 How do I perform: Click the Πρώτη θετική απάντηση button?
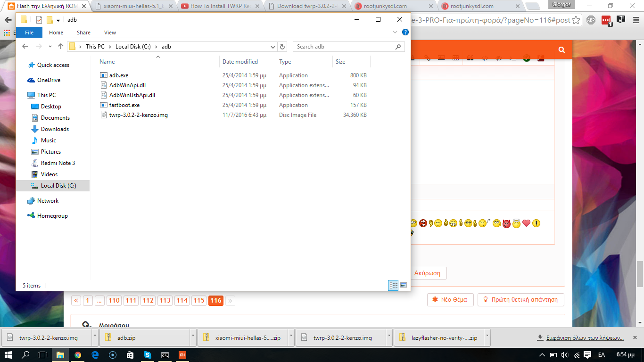point(520,300)
